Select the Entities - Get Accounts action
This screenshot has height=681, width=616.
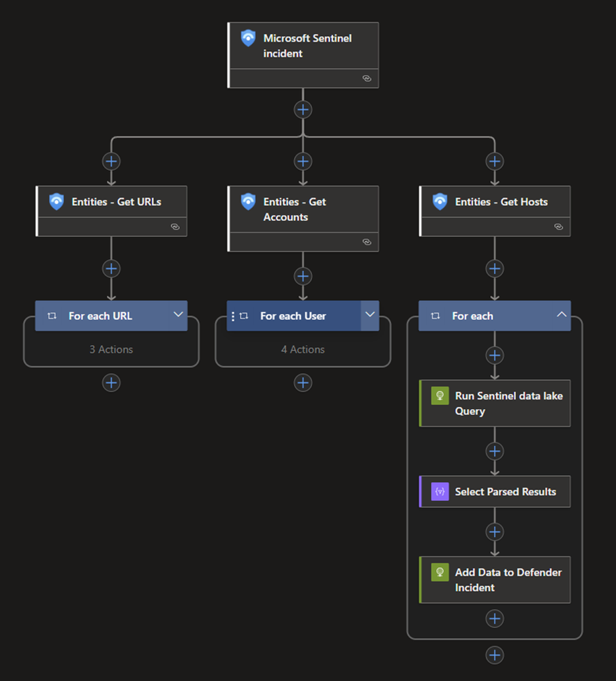click(x=303, y=218)
